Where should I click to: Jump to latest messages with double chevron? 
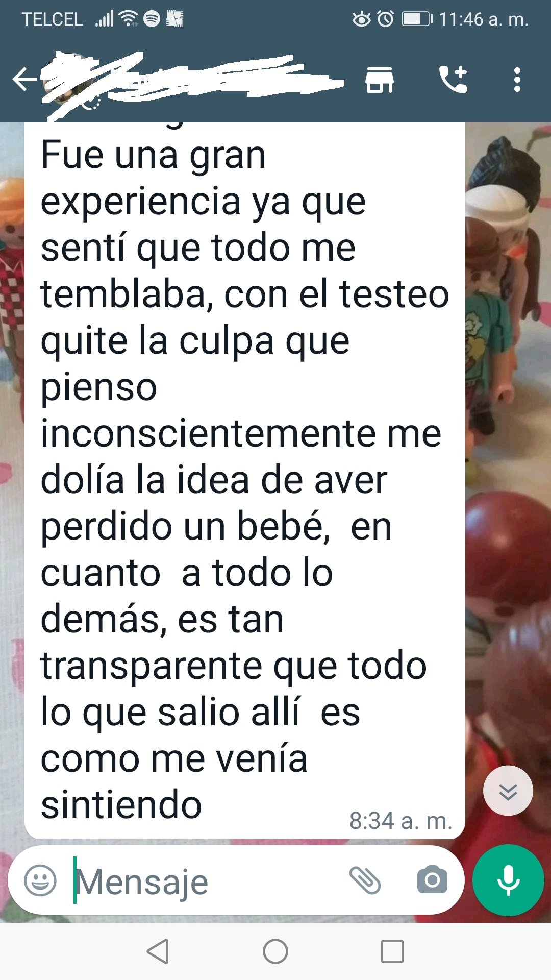(508, 791)
